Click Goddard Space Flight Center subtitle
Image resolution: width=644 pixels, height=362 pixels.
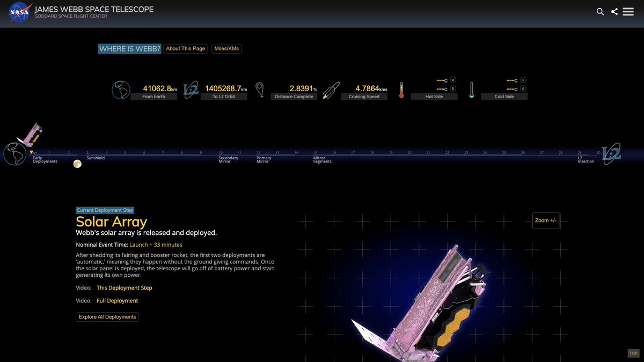71,17
